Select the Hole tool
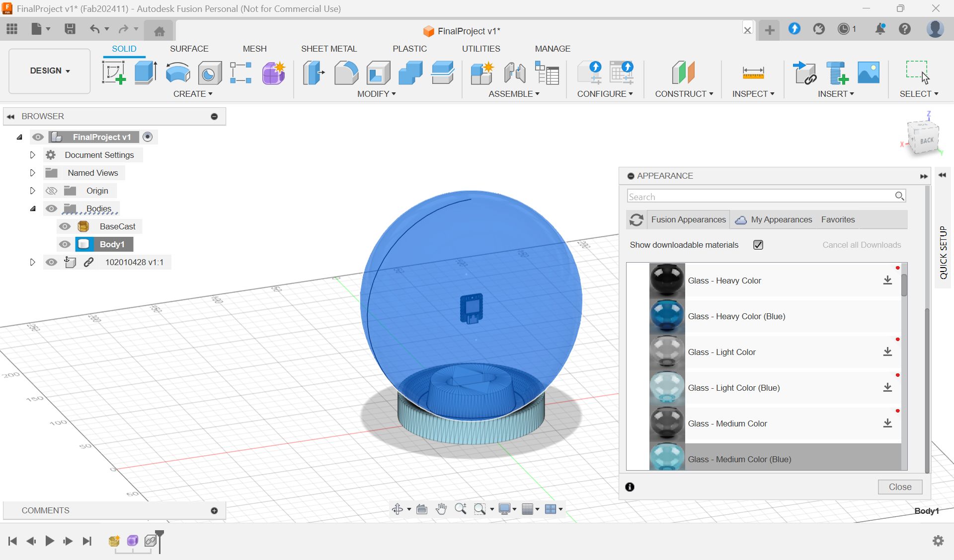Screen dimensions: 954x560 (x=210, y=73)
